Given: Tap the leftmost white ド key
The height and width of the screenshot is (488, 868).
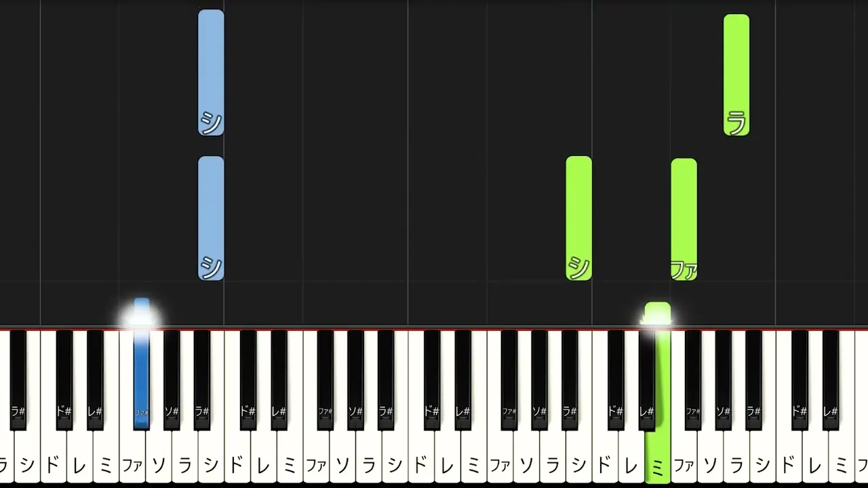Looking at the screenshot, I should coord(54,461).
